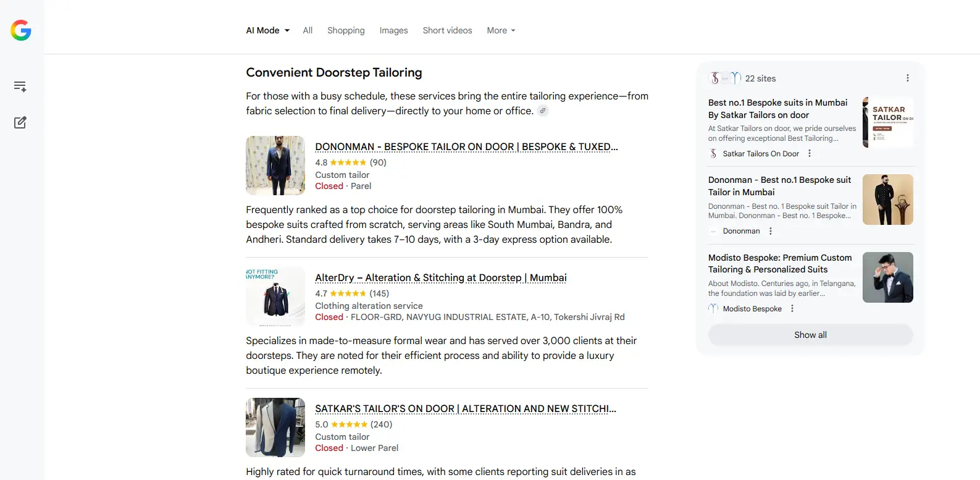980x480 pixels.
Task: Open the Short videos tab
Action: point(447,30)
